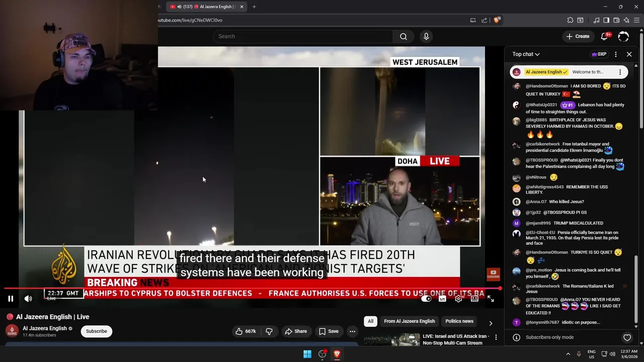Send a heart reaction in chat

tap(627, 337)
